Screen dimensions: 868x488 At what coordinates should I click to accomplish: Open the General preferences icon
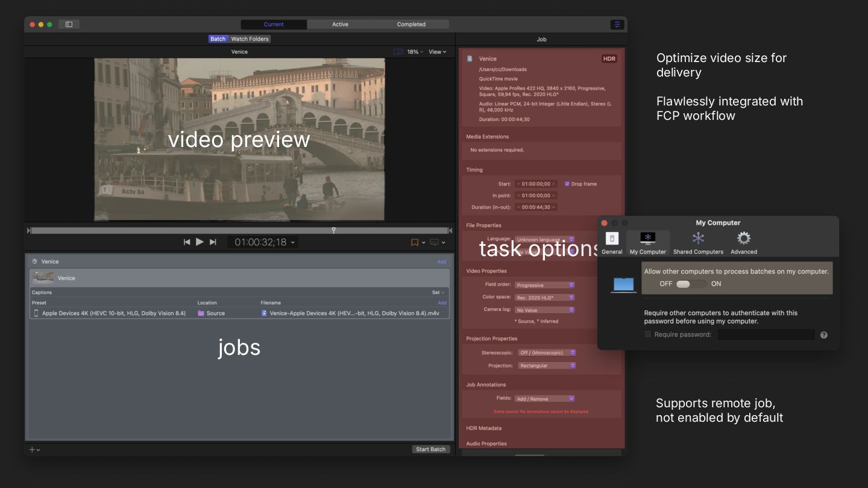pos(612,239)
